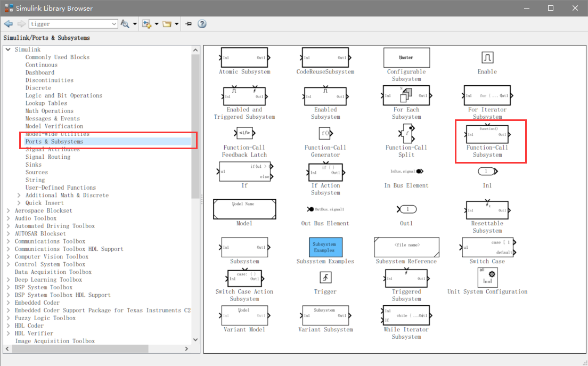Select the Ports & Subsystems tree item
The image size is (588, 366).
pos(54,141)
